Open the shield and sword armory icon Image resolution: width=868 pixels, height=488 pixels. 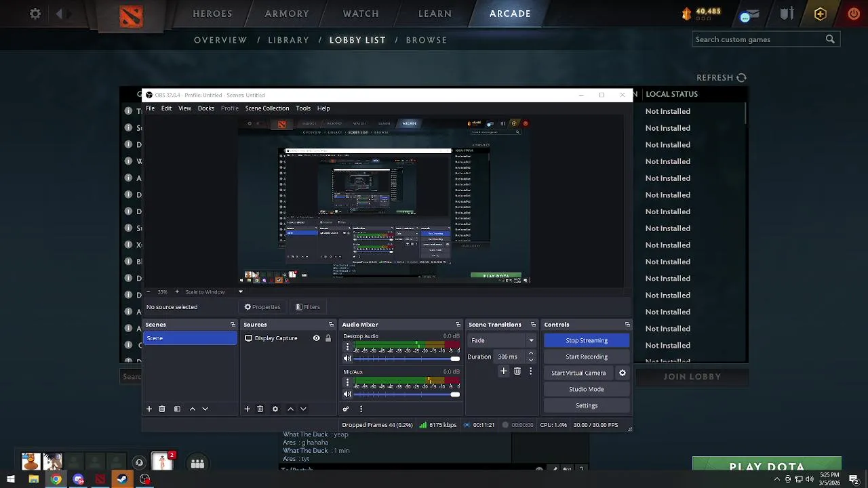pyautogui.click(x=787, y=14)
